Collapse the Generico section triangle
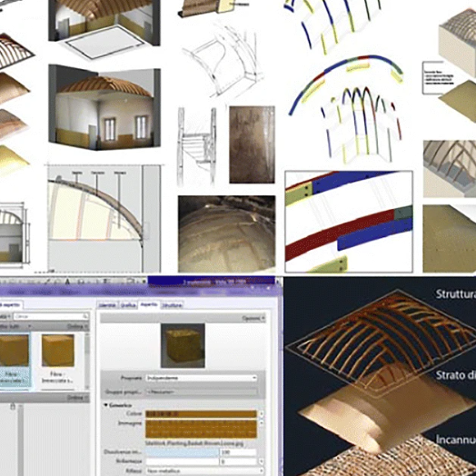The width and height of the screenshot is (476, 476). click(106, 405)
